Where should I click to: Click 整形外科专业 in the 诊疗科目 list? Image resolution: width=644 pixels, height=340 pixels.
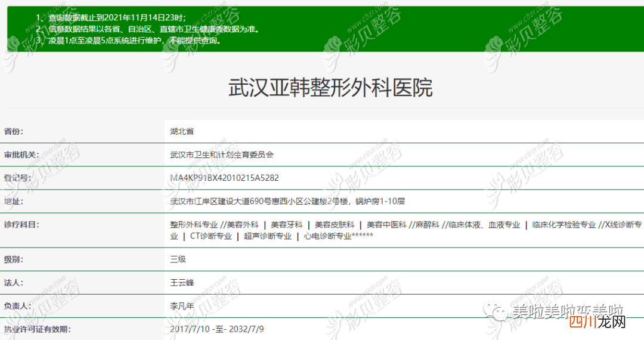coord(194,225)
